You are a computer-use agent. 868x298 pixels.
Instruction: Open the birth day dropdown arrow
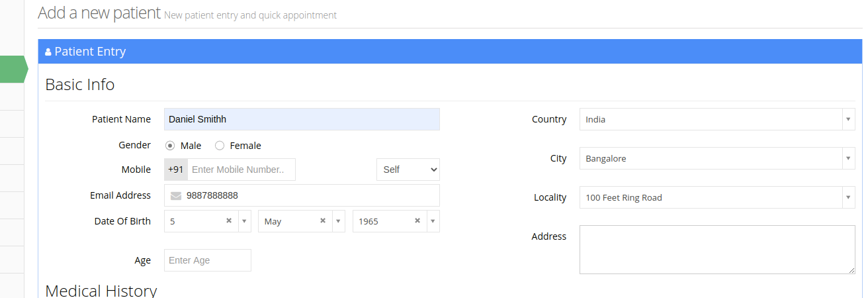(x=244, y=221)
